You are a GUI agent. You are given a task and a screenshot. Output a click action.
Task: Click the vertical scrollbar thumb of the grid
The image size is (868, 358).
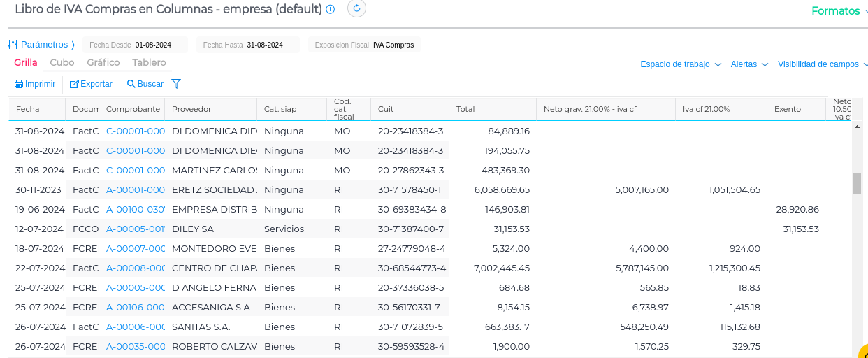857,183
